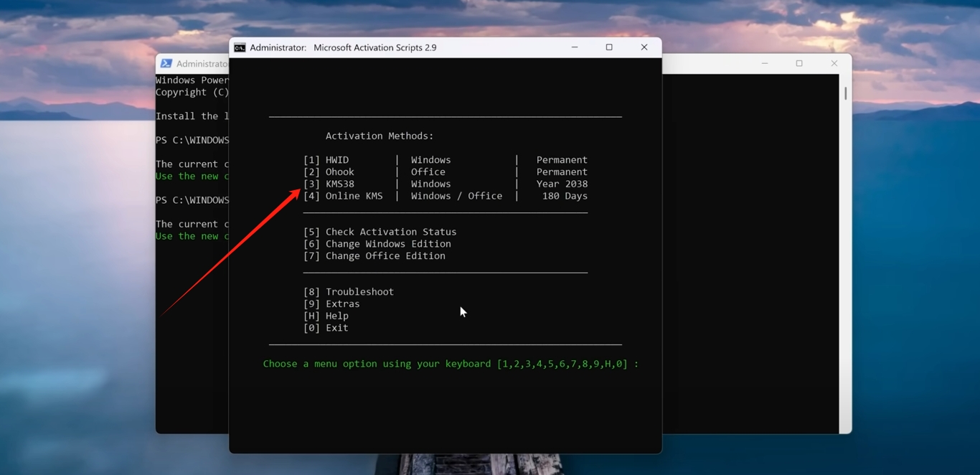The height and width of the screenshot is (475, 980).
Task: Minimize the Microsoft Activation Scripts window
Action: (575, 47)
